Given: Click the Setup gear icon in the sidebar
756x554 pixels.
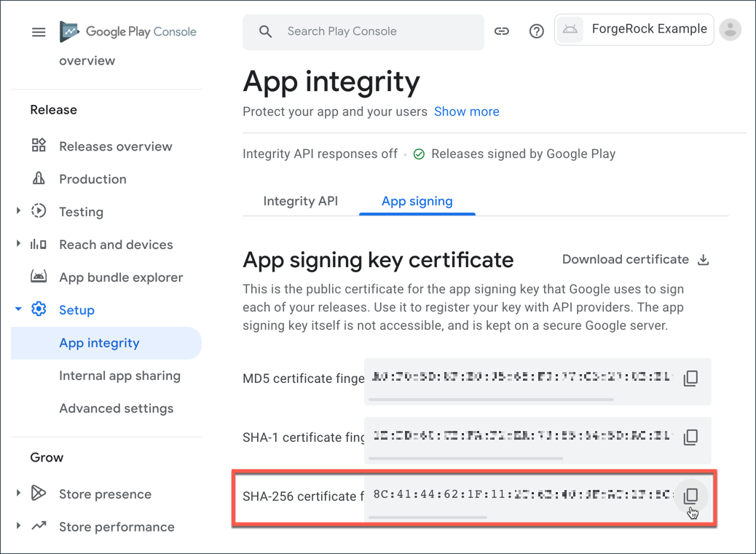Looking at the screenshot, I should [x=38, y=309].
